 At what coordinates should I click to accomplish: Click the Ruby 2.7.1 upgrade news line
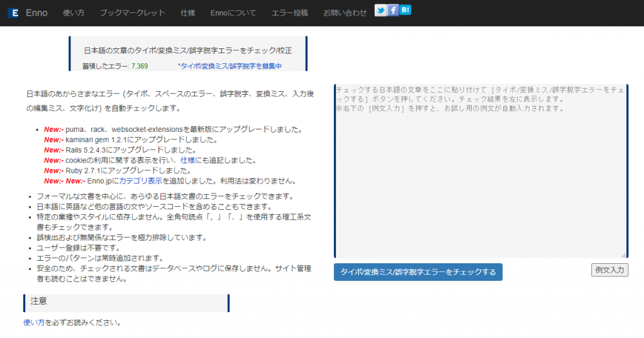117,171
